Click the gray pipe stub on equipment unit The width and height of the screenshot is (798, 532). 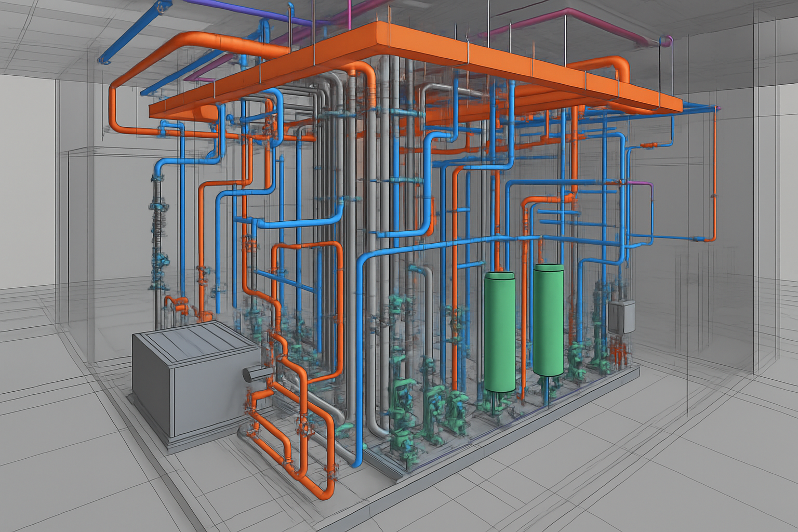[253, 374]
